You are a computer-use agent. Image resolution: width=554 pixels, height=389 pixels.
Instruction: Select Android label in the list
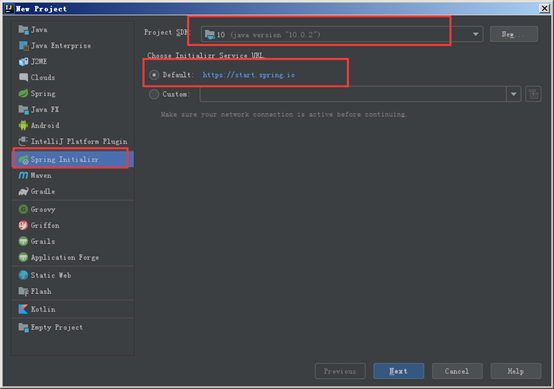45,125
